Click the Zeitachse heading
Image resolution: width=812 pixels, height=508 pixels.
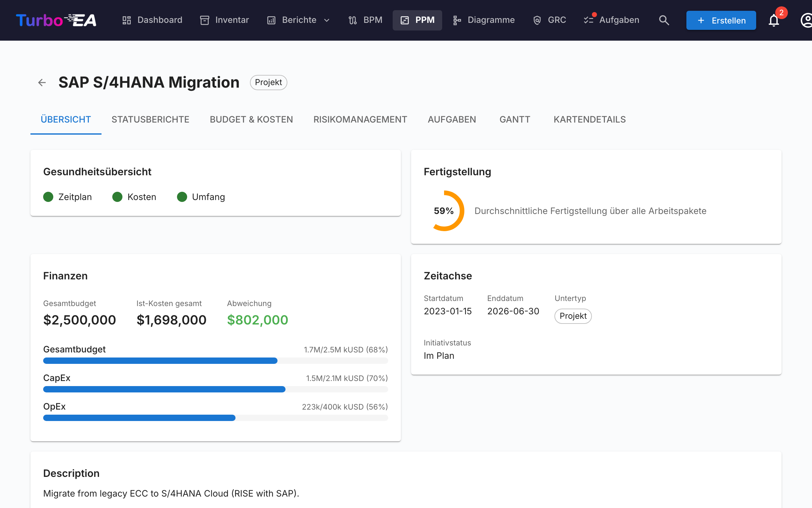pos(448,276)
